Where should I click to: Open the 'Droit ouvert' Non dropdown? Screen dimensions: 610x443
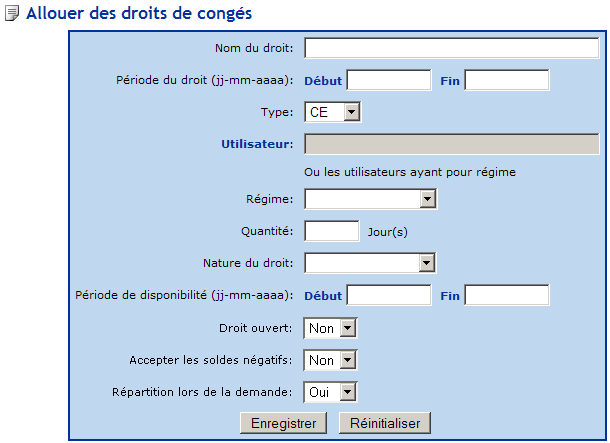click(x=330, y=327)
